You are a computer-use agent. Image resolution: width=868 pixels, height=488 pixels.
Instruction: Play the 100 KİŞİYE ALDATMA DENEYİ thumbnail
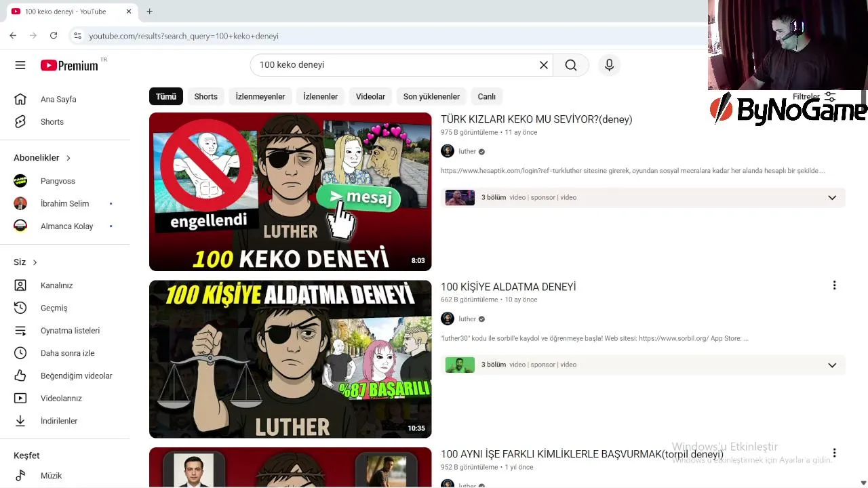click(x=290, y=359)
